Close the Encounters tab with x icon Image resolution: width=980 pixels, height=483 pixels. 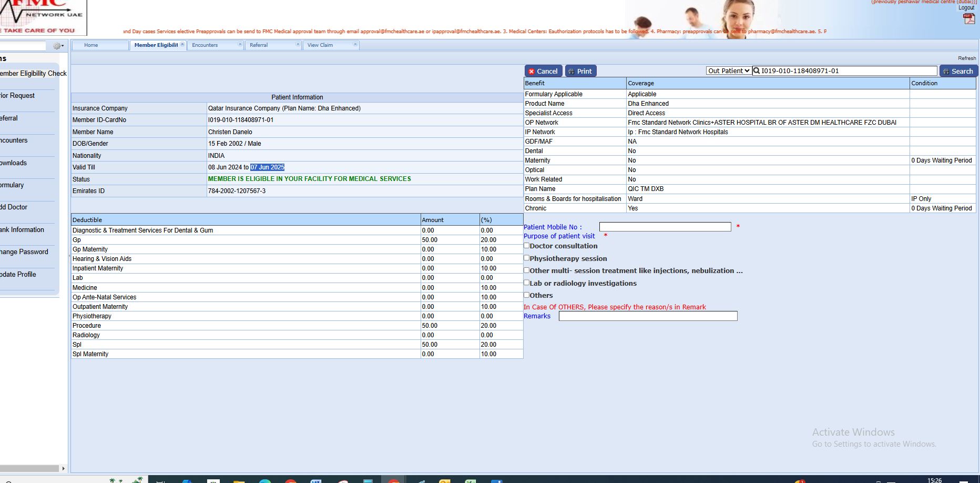coord(240,45)
